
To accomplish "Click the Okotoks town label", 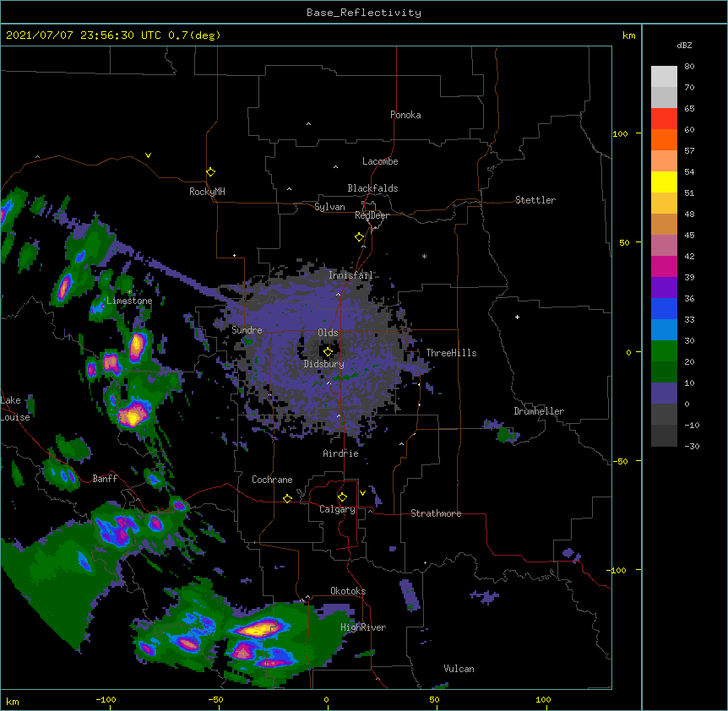I will click(x=348, y=591).
